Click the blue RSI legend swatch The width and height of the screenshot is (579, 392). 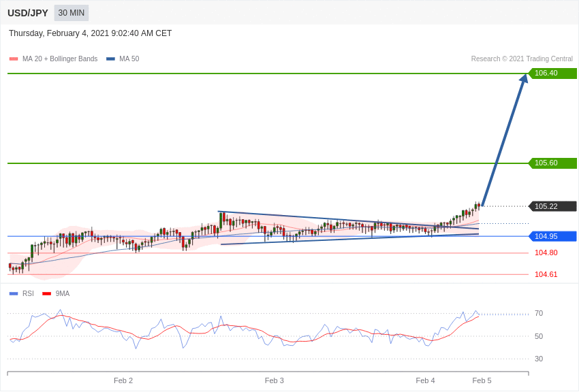tap(14, 294)
